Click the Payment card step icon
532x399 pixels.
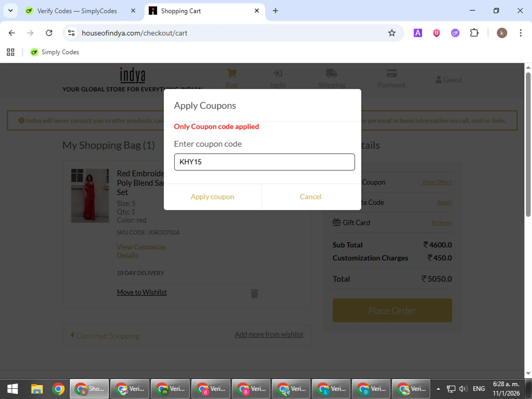392,73
